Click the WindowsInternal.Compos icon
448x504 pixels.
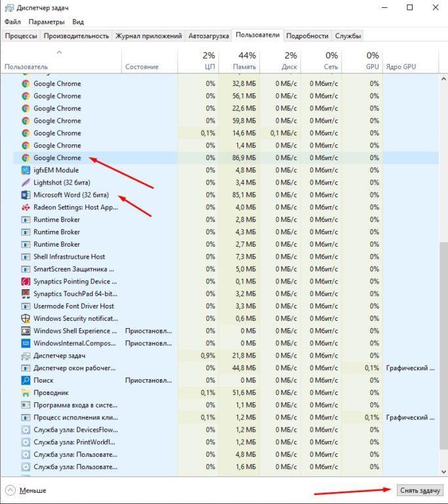tap(26, 343)
